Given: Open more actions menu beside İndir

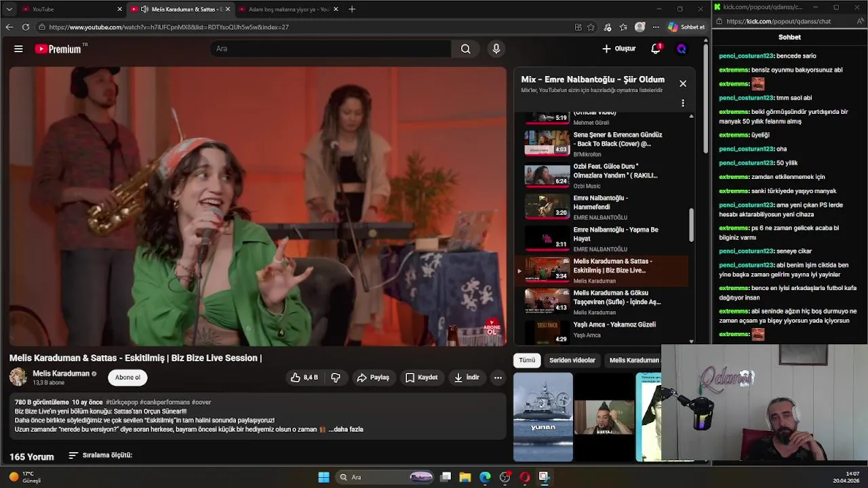Looking at the screenshot, I should tap(498, 378).
